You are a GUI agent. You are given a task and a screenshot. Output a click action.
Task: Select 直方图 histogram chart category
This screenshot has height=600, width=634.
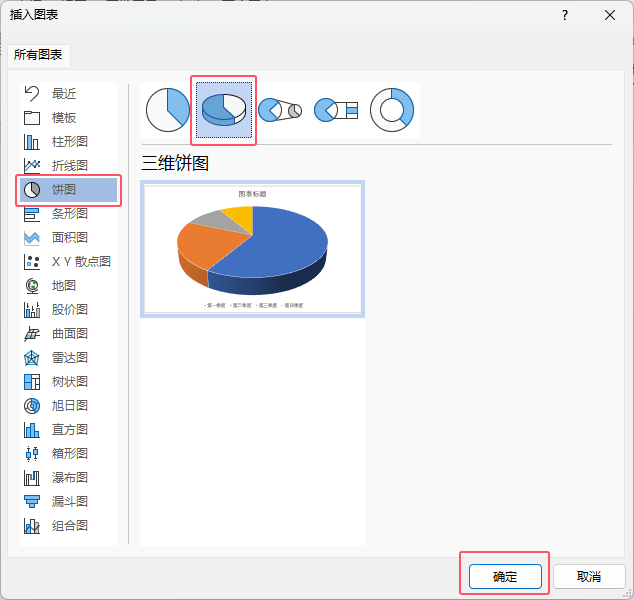point(68,429)
